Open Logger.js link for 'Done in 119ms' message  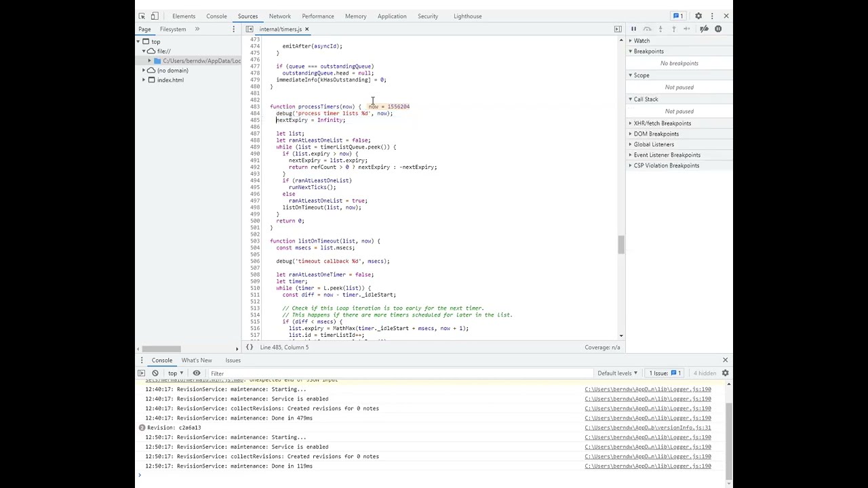(648, 466)
